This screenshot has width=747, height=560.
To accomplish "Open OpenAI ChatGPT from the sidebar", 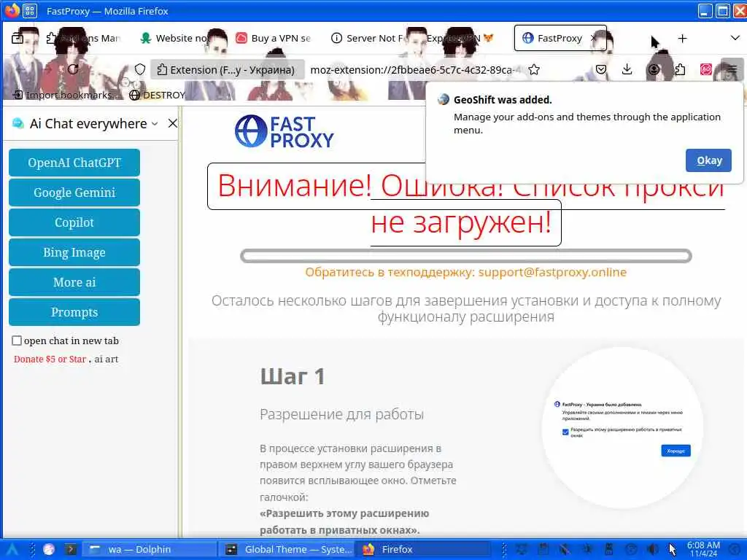I will (x=74, y=163).
